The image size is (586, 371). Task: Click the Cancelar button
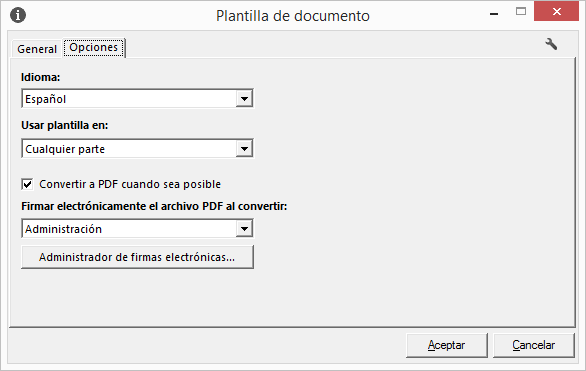533,345
